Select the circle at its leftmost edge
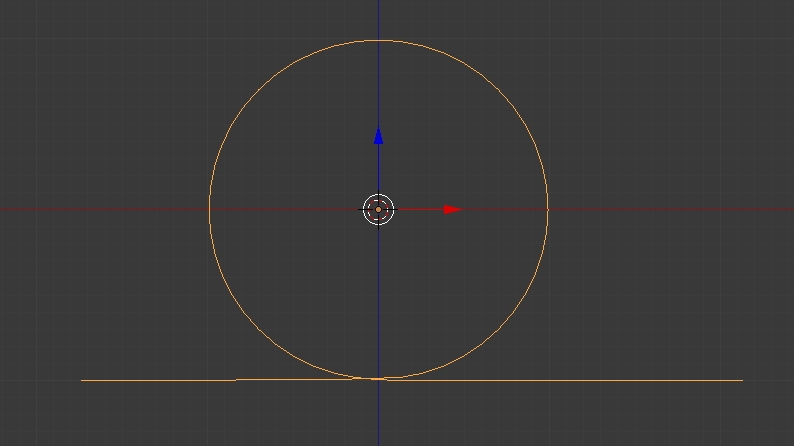This screenshot has width=794, height=446. pos(210,209)
